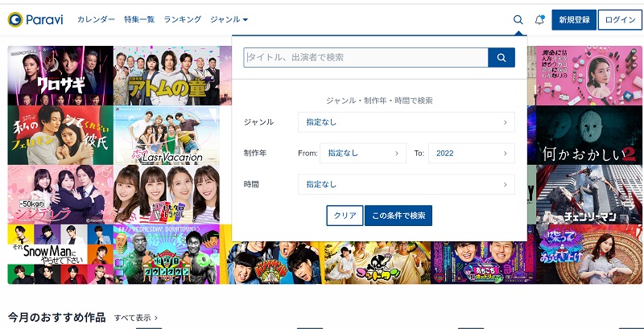Click the ログイン button
The height and width of the screenshot is (329, 644).
[x=620, y=19]
